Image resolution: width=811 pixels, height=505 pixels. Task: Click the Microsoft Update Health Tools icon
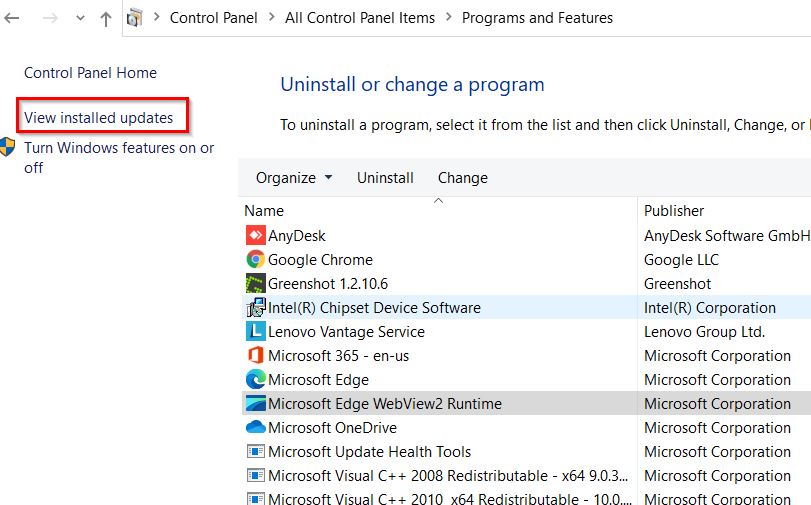(x=256, y=451)
